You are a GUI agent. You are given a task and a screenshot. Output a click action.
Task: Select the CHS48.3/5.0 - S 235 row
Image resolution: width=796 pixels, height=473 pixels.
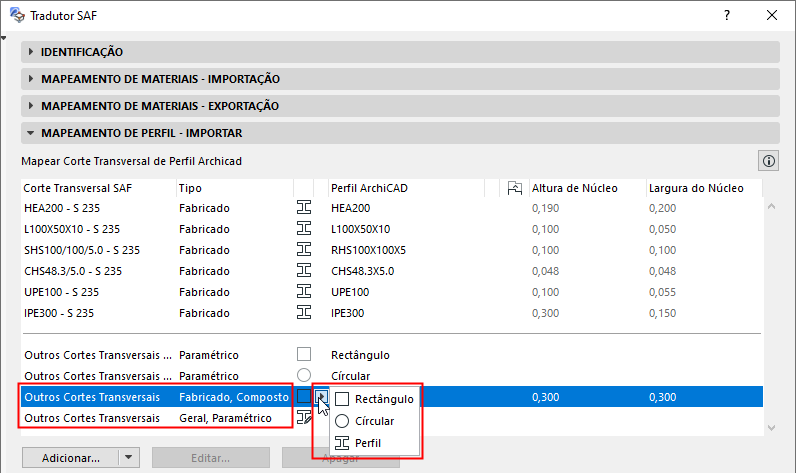(x=392, y=271)
